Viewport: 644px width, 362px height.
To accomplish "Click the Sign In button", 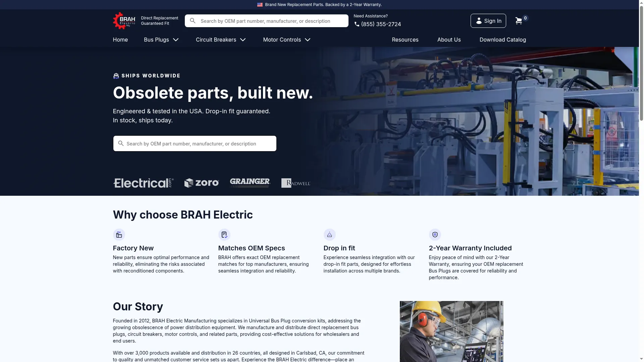I will point(488,21).
